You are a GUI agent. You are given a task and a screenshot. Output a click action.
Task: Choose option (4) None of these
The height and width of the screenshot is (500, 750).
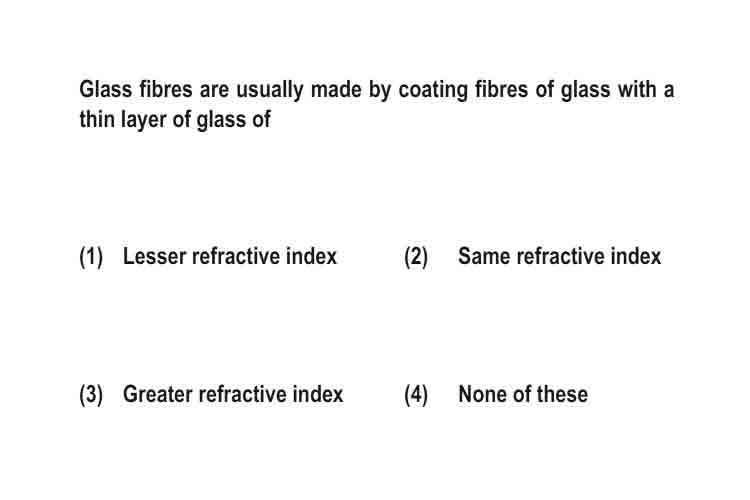[x=496, y=394]
